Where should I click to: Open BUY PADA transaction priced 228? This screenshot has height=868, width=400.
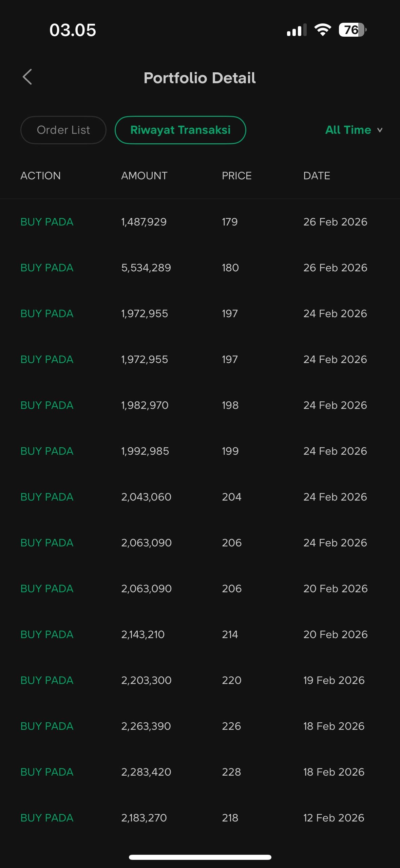[200, 772]
